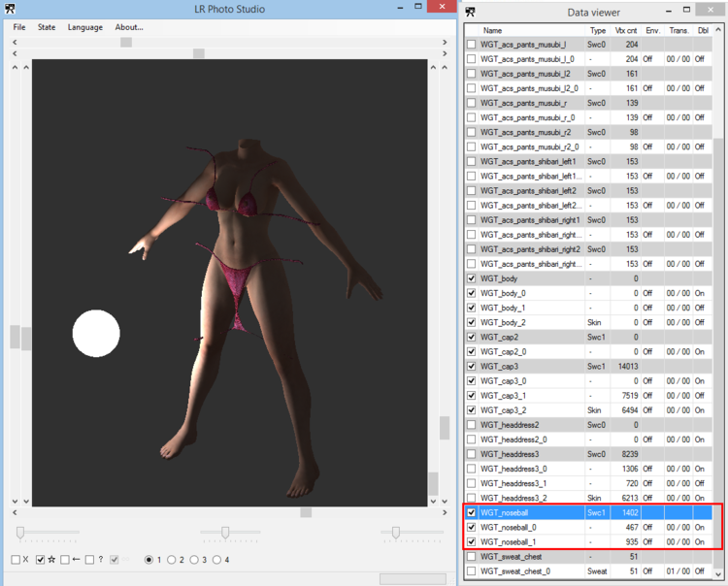Click the 7519 vertex count cell
Image resolution: width=728 pixels, height=586 pixels.
coord(630,395)
